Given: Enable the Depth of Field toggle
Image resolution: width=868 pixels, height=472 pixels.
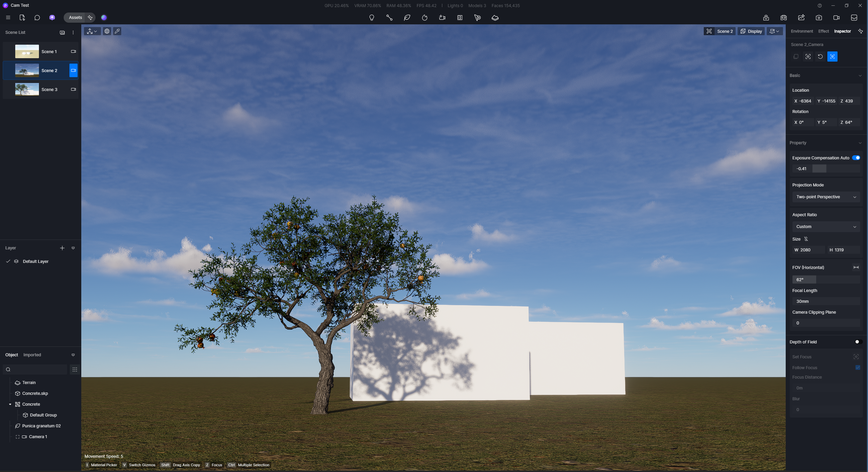Looking at the screenshot, I should click(858, 342).
